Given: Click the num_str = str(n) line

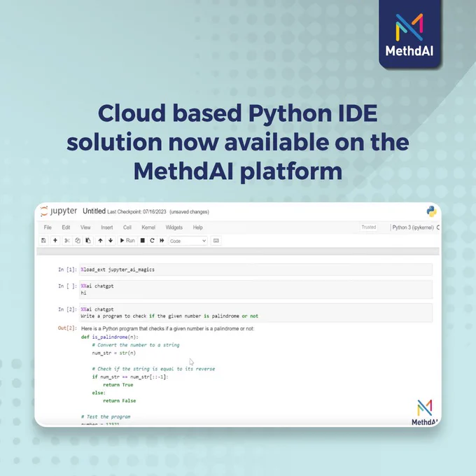Looking at the screenshot, I should (x=114, y=353).
